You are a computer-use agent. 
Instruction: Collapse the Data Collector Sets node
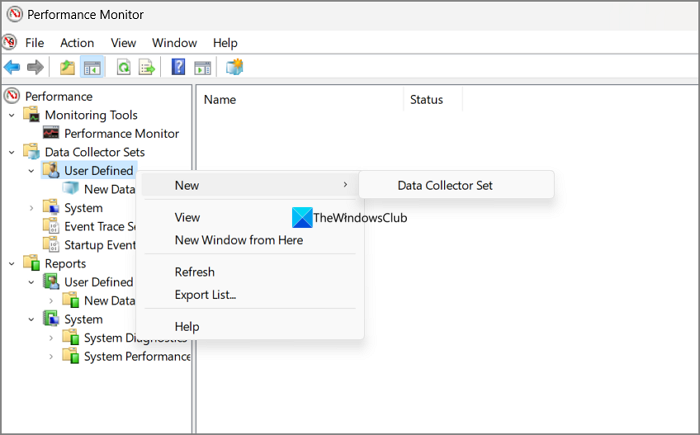pyautogui.click(x=12, y=152)
